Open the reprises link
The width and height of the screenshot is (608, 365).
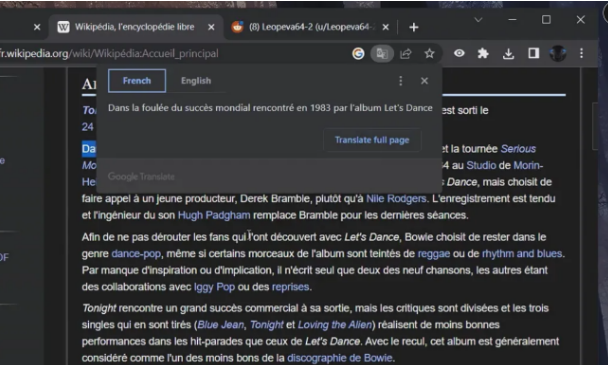point(290,287)
